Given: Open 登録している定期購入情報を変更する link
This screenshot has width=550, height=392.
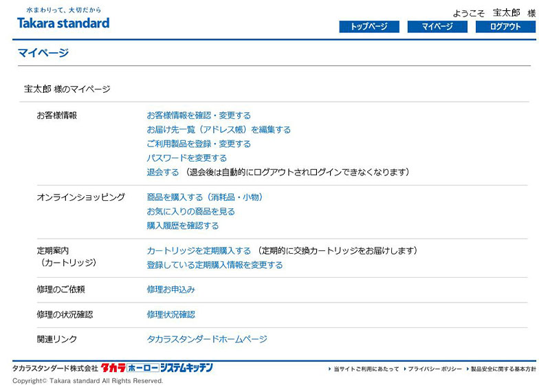Looking at the screenshot, I should click(214, 265).
